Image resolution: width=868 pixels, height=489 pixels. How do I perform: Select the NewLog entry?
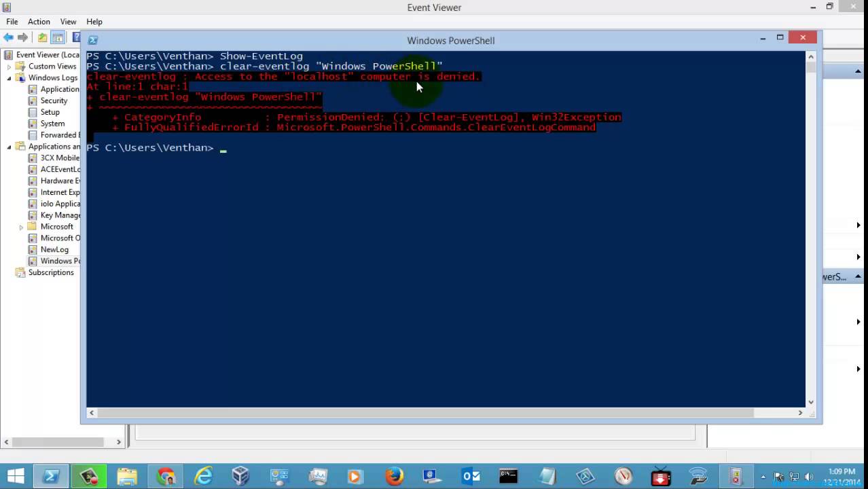48,249
